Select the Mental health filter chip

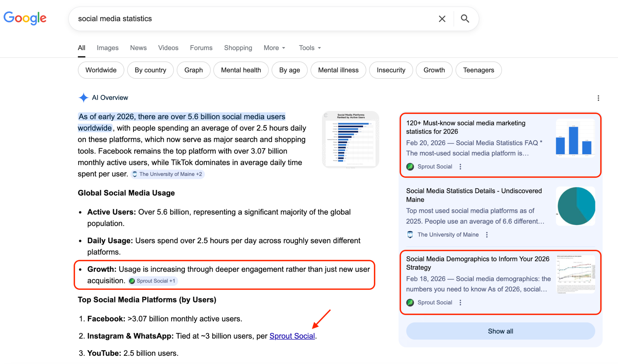[x=241, y=70]
